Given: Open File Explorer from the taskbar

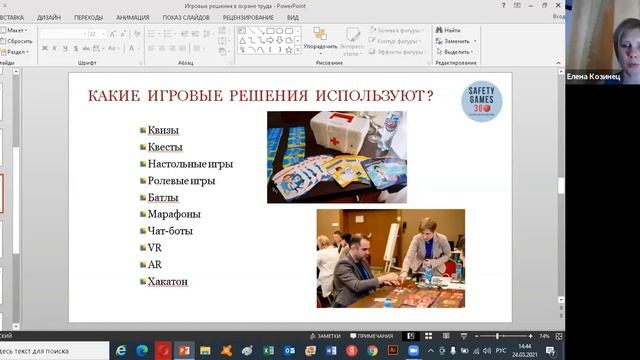Looking at the screenshot, I should [x=205, y=351].
